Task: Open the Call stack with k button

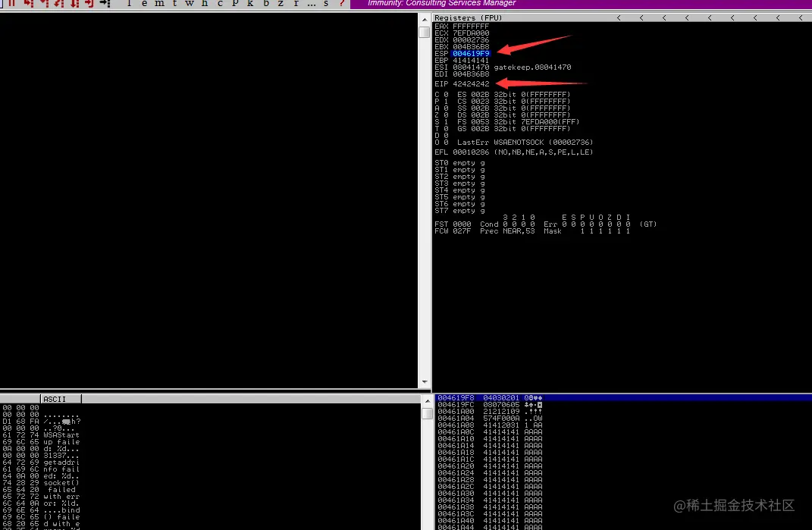Action: pos(250,3)
